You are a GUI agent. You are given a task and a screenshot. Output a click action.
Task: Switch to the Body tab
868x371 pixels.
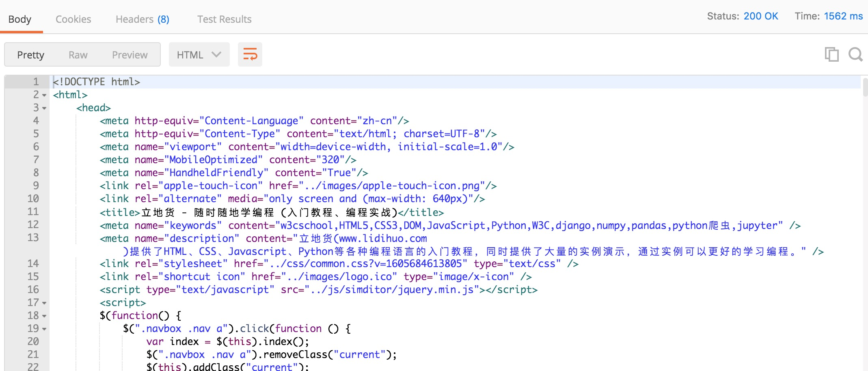click(x=20, y=19)
